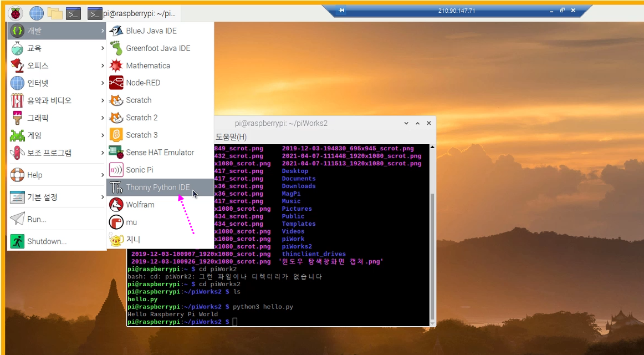
Task: Click thinclient_drives in terminal listing
Action: pos(314,254)
